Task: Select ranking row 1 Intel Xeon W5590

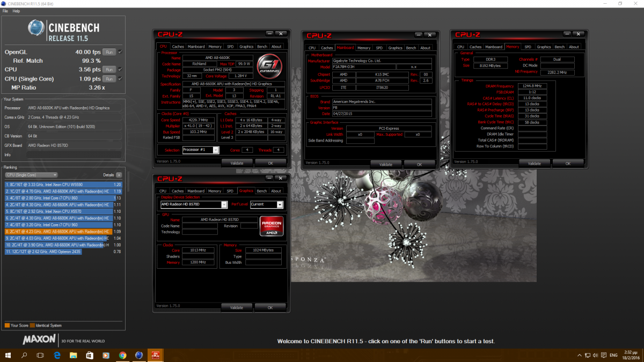Action: click(x=63, y=184)
